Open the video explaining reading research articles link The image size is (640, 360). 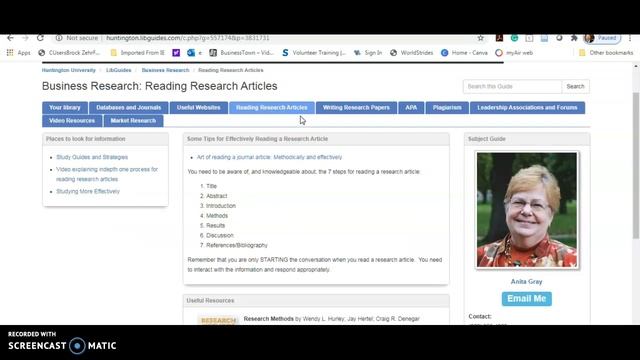pos(107,174)
